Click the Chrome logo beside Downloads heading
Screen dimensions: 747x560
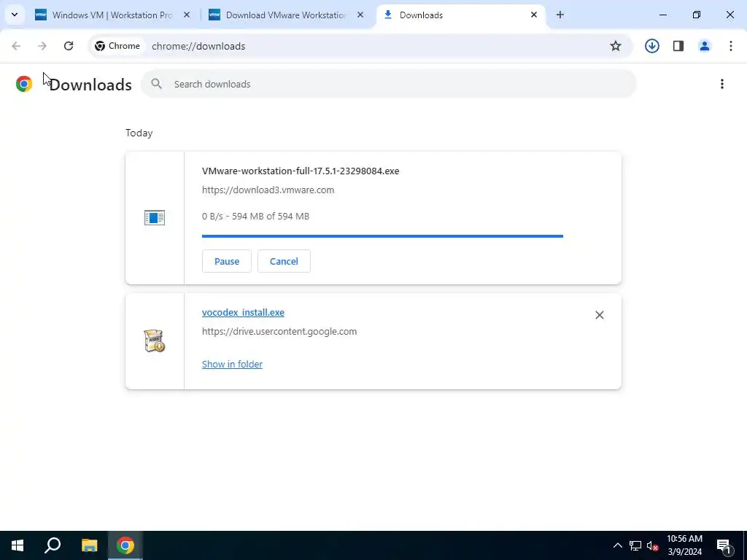(x=24, y=84)
